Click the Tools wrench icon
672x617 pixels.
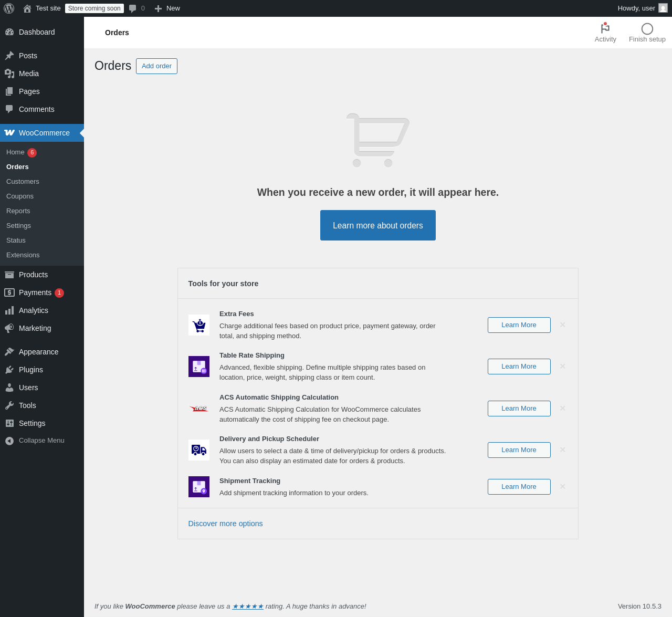(x=9, y=405)
